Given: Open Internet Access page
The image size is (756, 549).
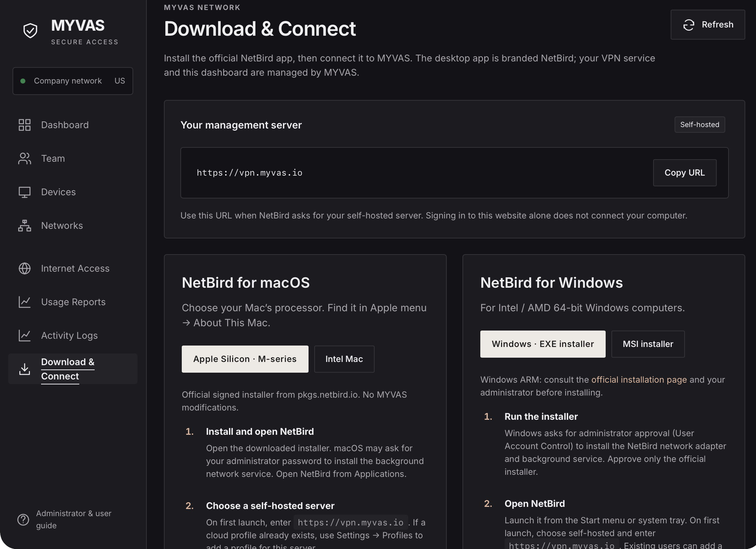Looking at the screenshot, I should coord(75,268).
